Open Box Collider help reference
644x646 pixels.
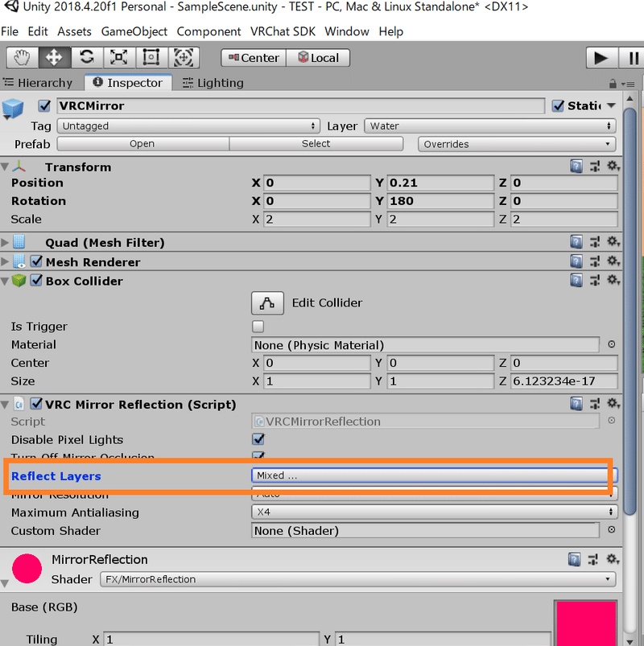(x=576, y=281)
